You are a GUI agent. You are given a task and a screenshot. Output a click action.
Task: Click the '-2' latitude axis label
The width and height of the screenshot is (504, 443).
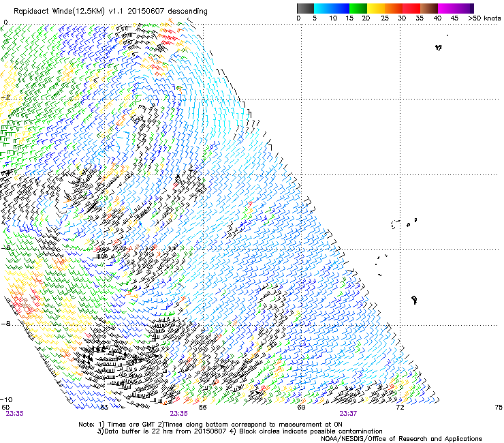pos(6,97)
